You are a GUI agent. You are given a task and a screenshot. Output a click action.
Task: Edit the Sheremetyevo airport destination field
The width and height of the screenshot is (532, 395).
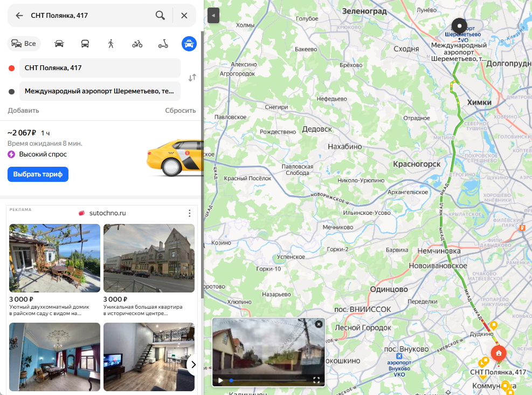100,91
